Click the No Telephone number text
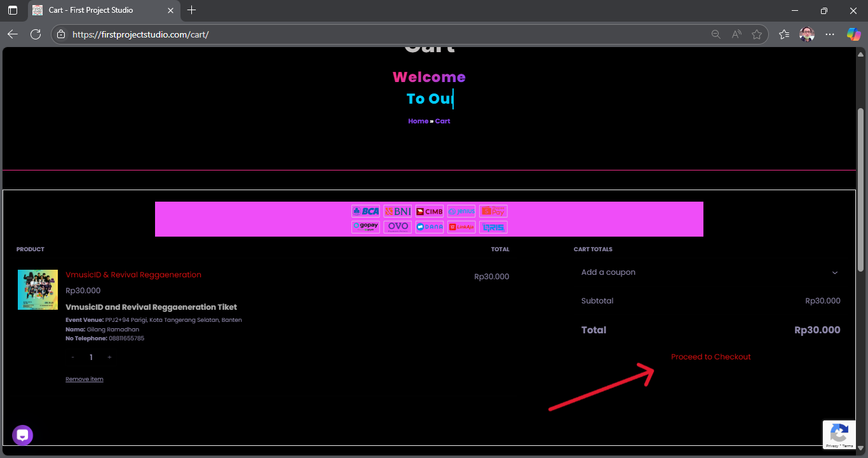The height and width of the screenshot is (458, 868). [105, 338]
